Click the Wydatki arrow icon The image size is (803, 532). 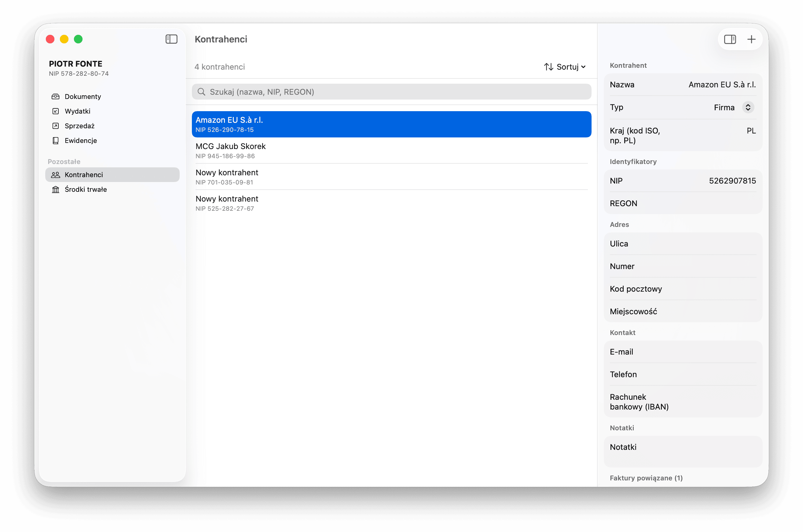point(55,111)
